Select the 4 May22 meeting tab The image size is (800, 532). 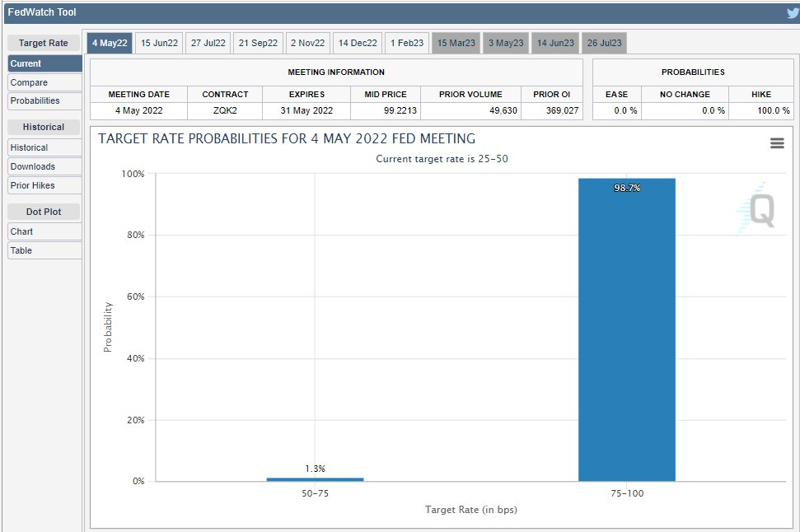(x=110, y=43)
